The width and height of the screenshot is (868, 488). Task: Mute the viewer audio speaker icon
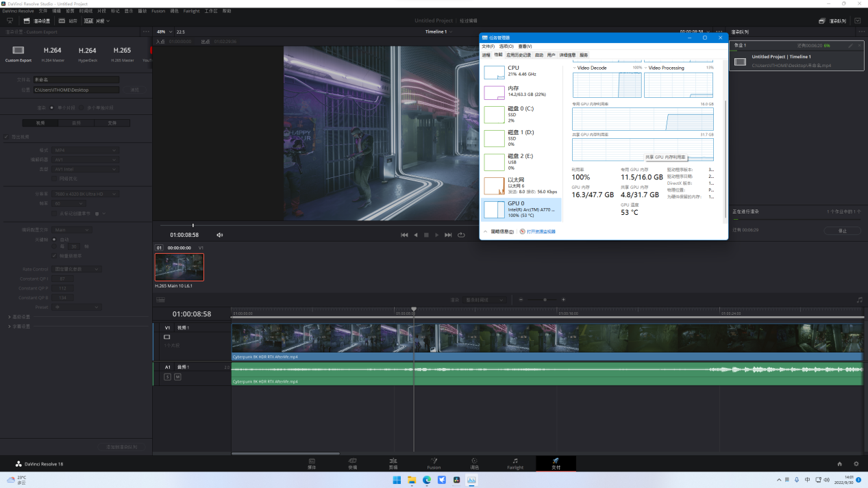click(220, 235)
